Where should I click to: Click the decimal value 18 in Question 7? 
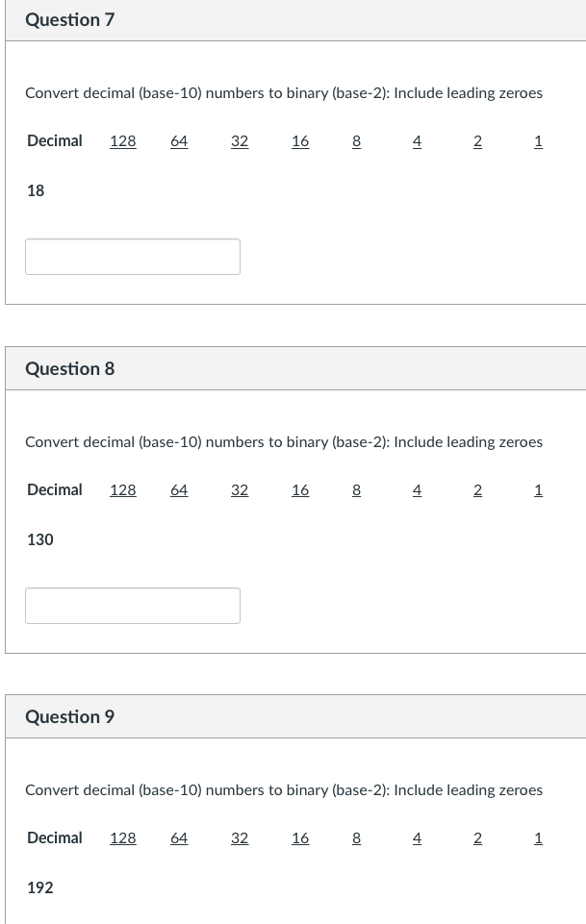pyautogui.click(x=36, y=190)
